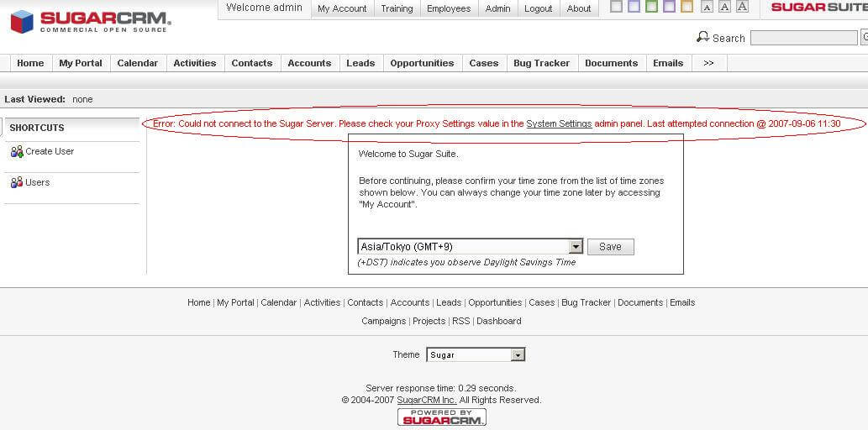Pick the gray color theme swatch

(616, 8)
